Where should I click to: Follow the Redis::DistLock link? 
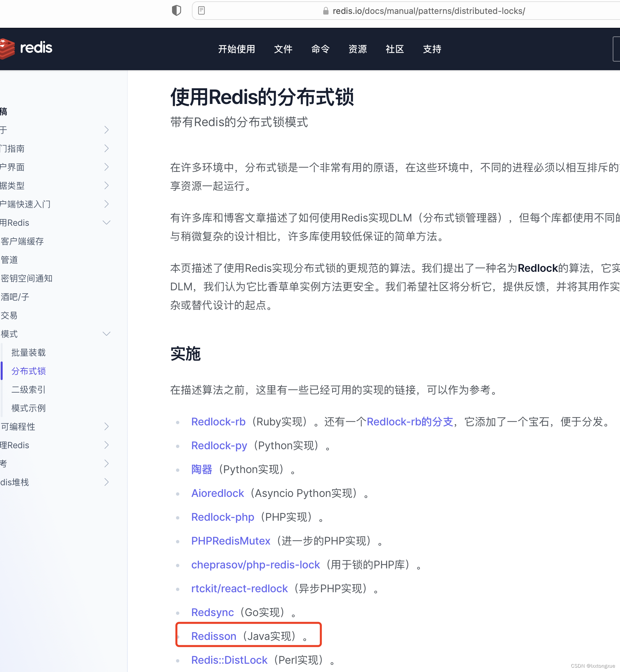coord(230,660)
